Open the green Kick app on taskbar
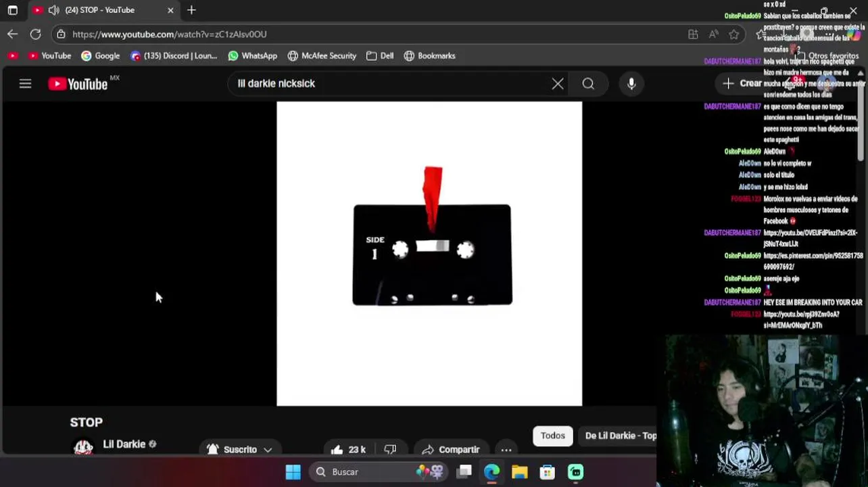The width and height of the screenshot is (868, 487). 575,471
